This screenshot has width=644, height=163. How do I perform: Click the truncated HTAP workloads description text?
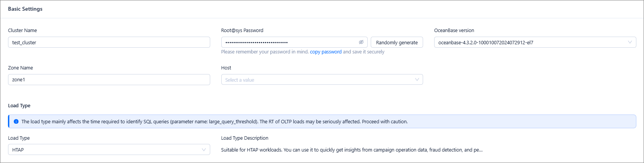point(352,150)
